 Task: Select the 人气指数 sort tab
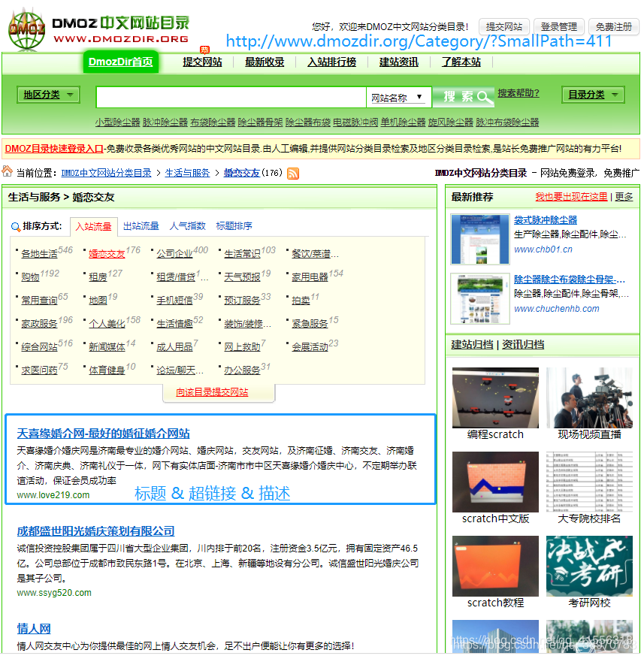click(x=187, y=226)
